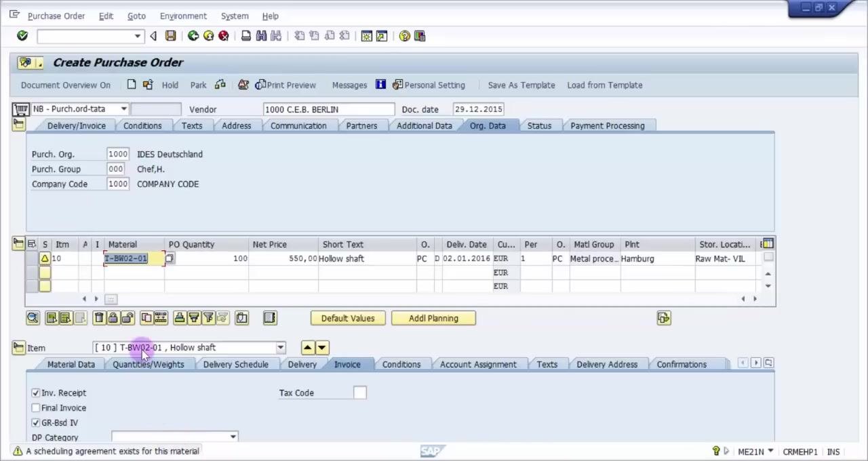Click the Previous item up arrow button
Screen dimensions: 868x461
point(308,348)
